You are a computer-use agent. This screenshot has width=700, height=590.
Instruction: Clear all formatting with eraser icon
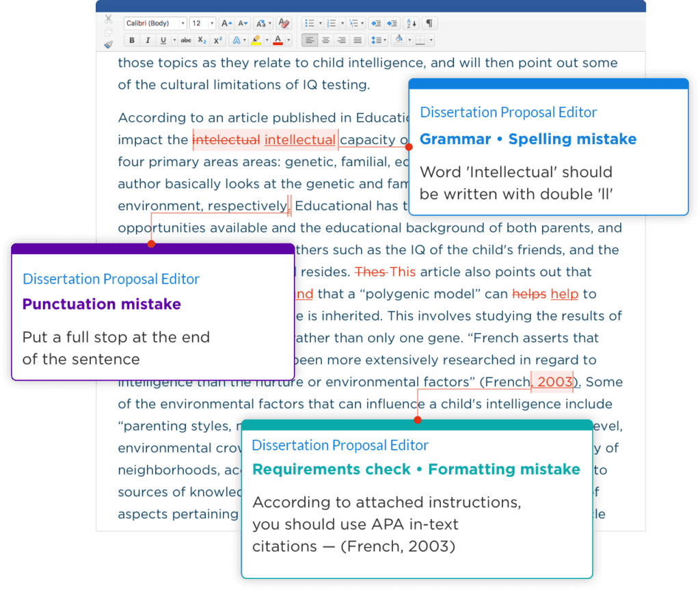[x=284, y=23]
